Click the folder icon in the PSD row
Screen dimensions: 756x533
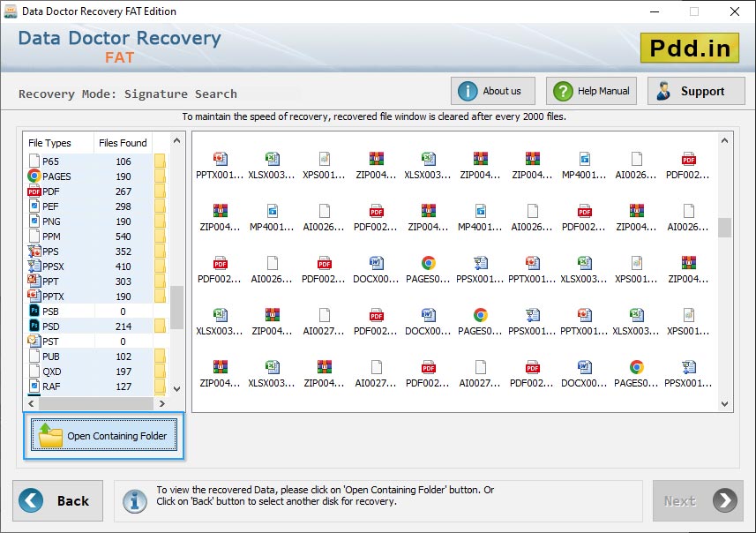(x=160, y=327)
